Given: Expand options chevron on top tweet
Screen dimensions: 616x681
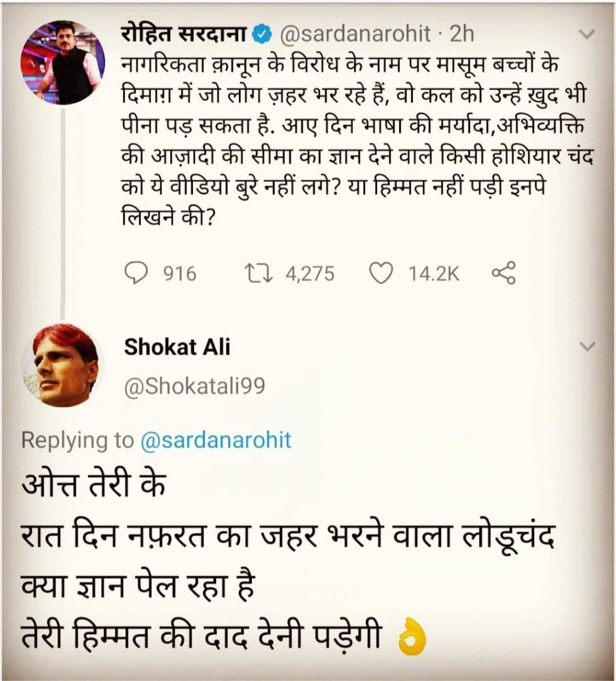Looking at the screenshot, I should point(588,33).
